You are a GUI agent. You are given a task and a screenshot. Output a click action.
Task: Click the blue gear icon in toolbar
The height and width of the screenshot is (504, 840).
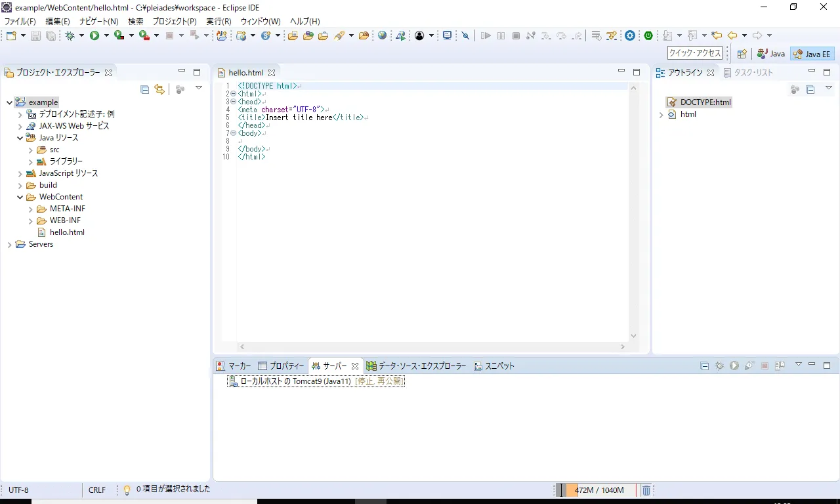(x=630, y=35)
